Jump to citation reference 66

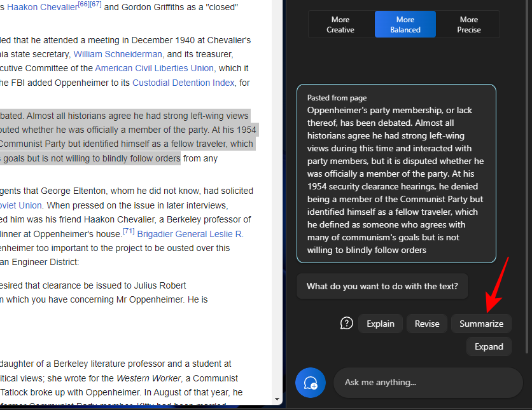[83, 4]
